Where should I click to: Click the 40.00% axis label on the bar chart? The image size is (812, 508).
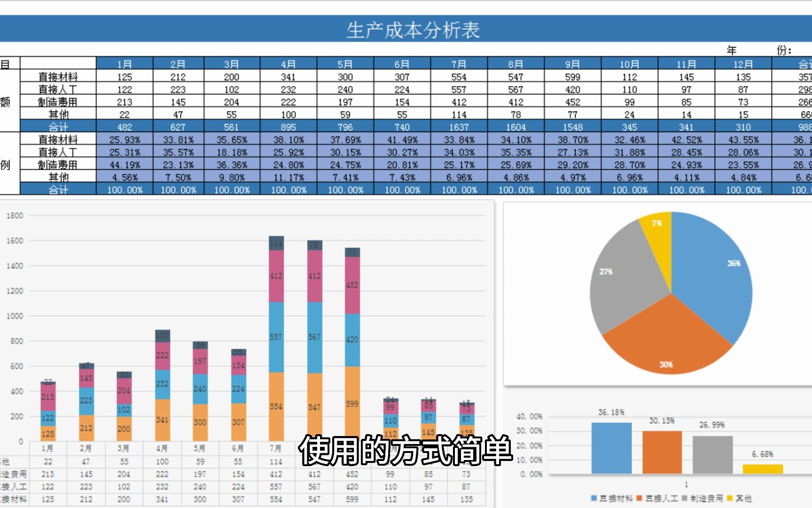pyautogui.click(x=529, y=416)
